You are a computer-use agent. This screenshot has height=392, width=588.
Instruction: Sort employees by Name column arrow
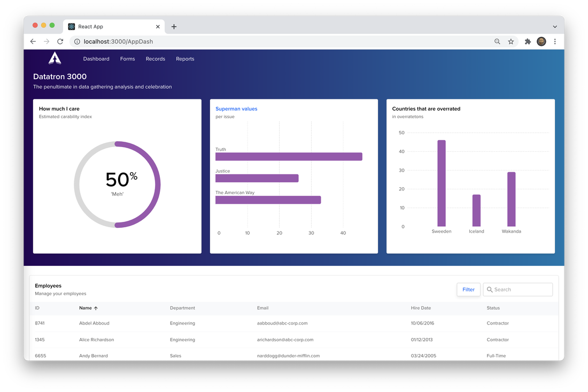(96, 309)
